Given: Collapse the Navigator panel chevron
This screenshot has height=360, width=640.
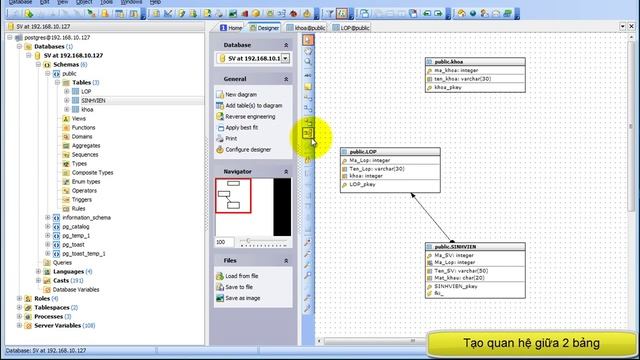Looking at the screenshot, I should click(286, 171).
